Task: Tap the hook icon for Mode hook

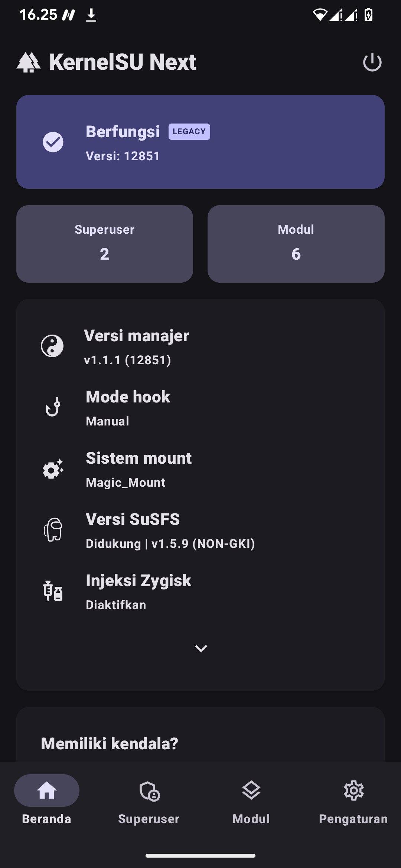Action: tap(53, 407)
